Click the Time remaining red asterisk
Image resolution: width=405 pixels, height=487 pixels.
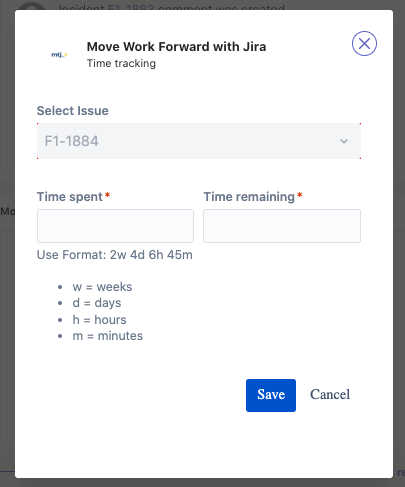coord(300,195)
